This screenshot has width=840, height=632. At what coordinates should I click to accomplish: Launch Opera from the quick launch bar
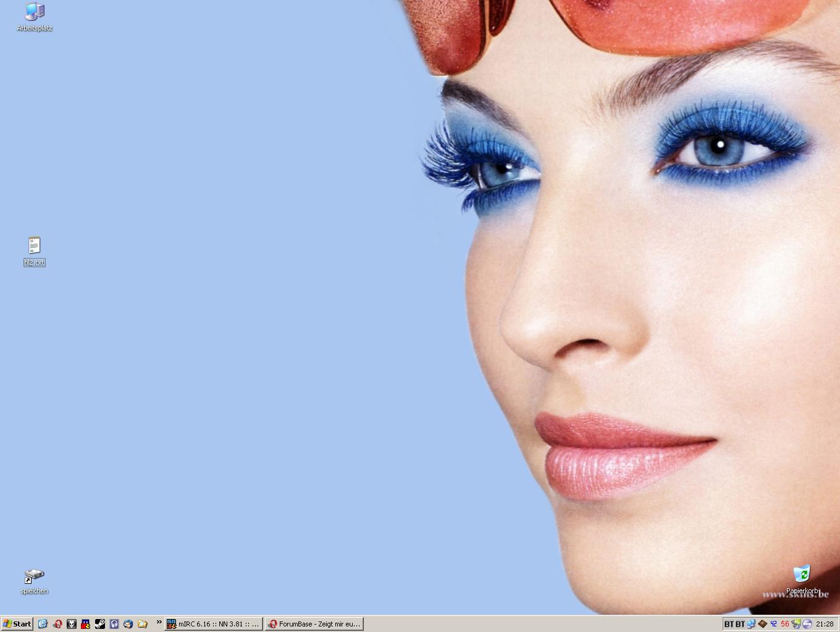[x=57, y=624]
